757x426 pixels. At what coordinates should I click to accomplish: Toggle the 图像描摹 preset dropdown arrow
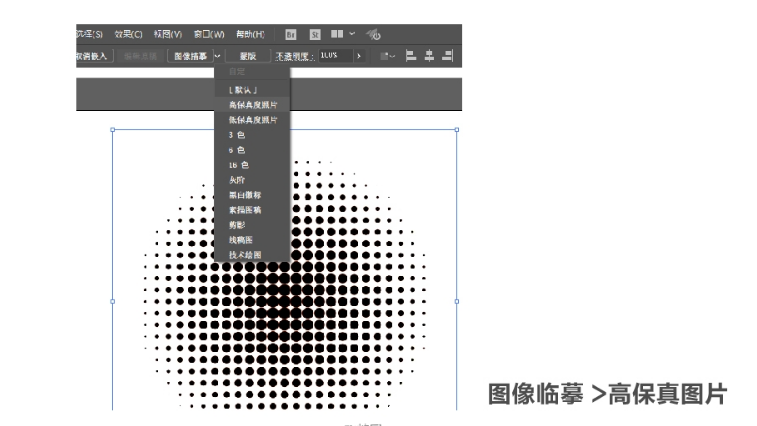coord(217,56)
